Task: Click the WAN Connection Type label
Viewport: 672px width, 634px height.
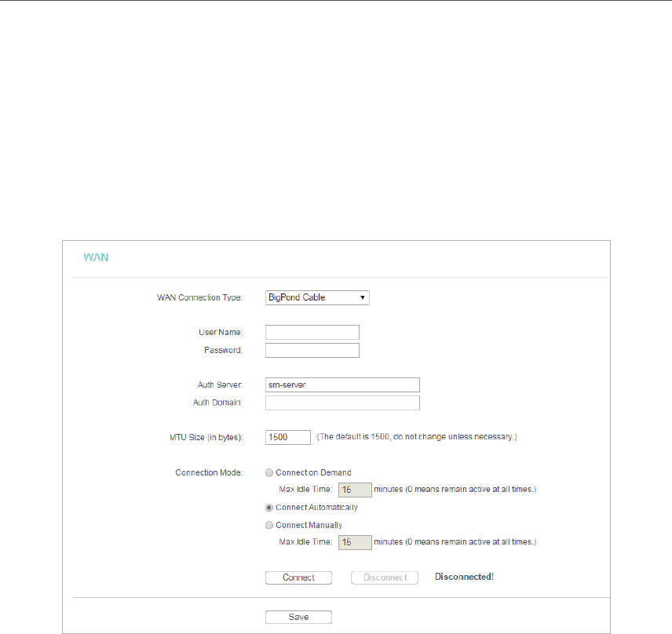Action: [199, 297]
